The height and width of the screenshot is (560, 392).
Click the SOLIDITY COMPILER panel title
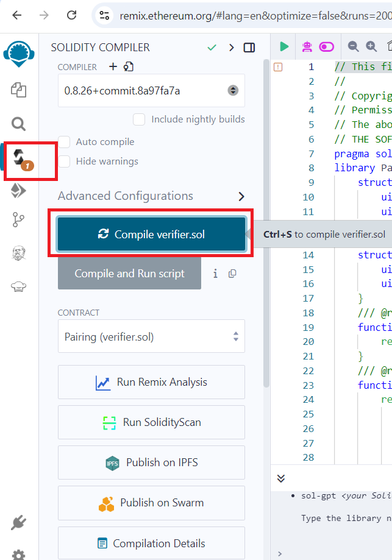[101, 48]
